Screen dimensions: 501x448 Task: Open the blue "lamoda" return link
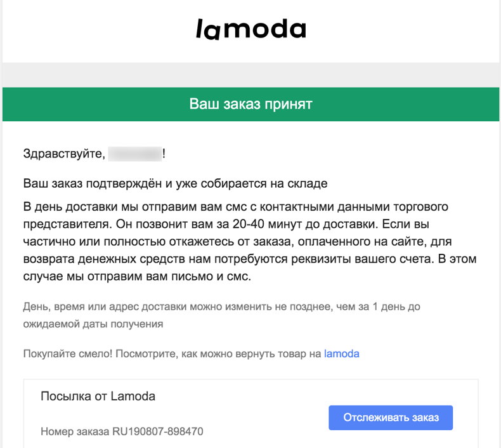coord(341,353)
